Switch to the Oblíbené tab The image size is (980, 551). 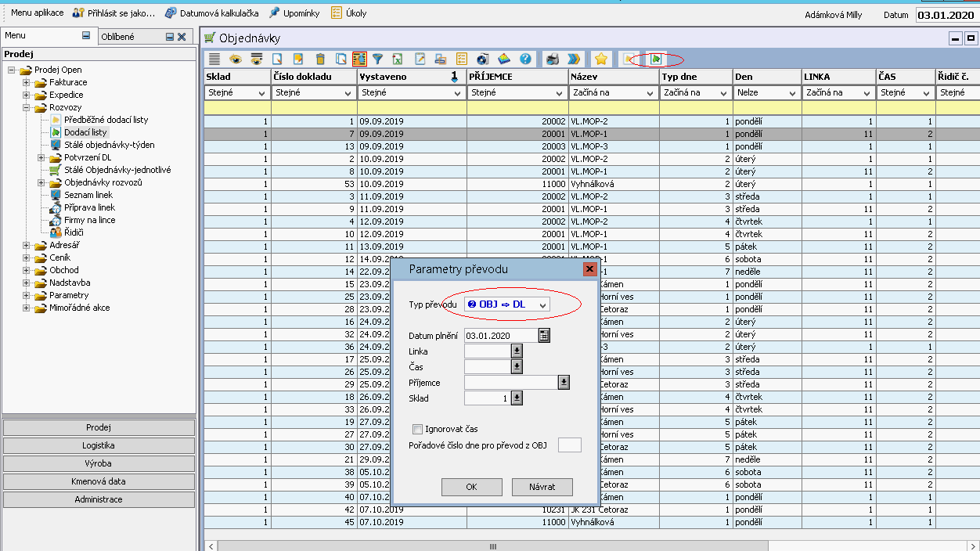click(117, 37)
